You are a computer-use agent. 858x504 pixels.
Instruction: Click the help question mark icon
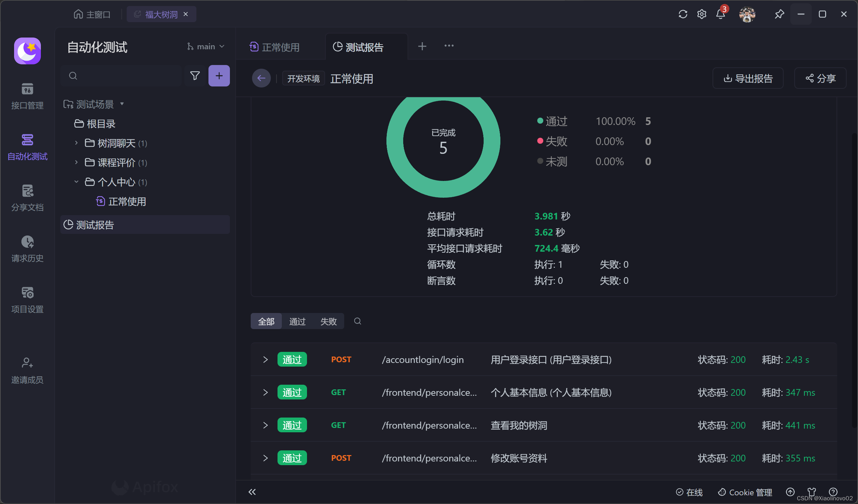(833, 492)
